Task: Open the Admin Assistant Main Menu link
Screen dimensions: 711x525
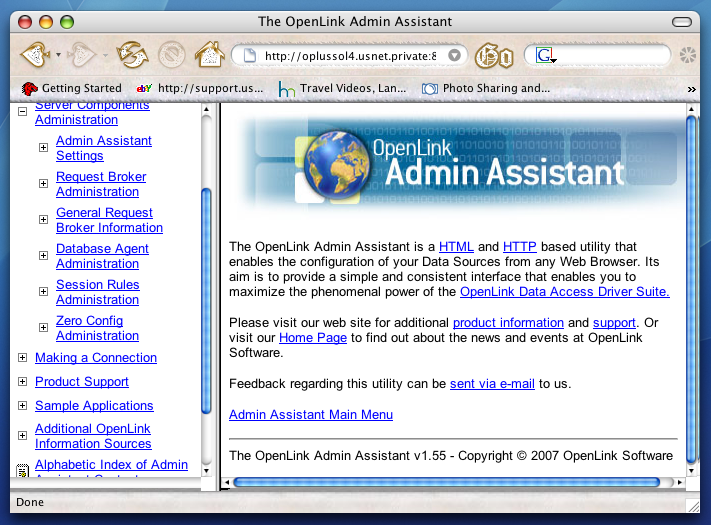Action: pos(310,415)
